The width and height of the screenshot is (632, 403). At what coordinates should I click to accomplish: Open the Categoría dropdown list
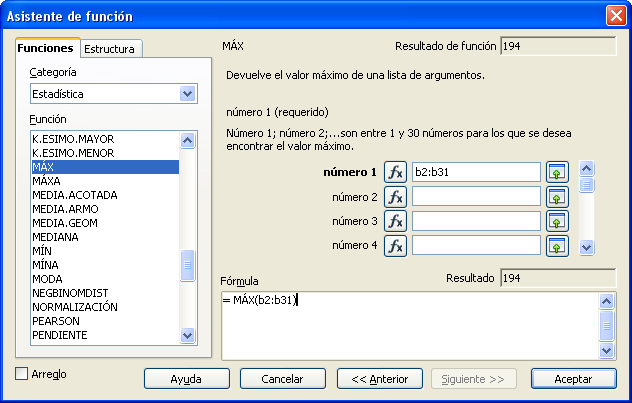pyautogui.click(x=186, y=94)
